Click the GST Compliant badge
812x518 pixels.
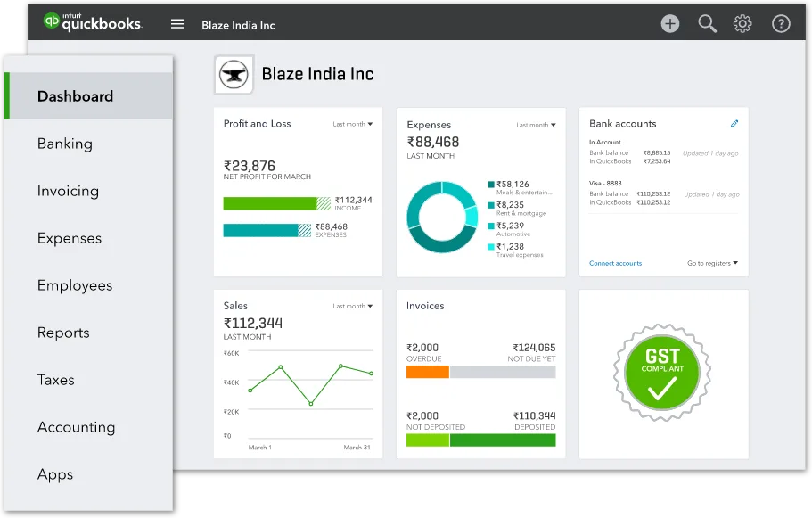click(661, 374)
